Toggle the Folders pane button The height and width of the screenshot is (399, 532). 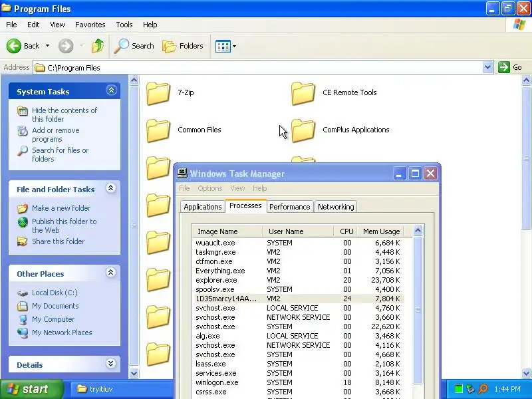point(183,46)
